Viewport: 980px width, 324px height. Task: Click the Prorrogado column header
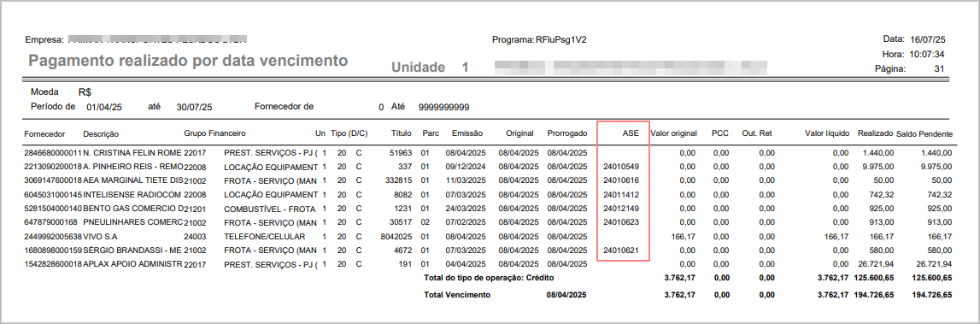point(567,133)
